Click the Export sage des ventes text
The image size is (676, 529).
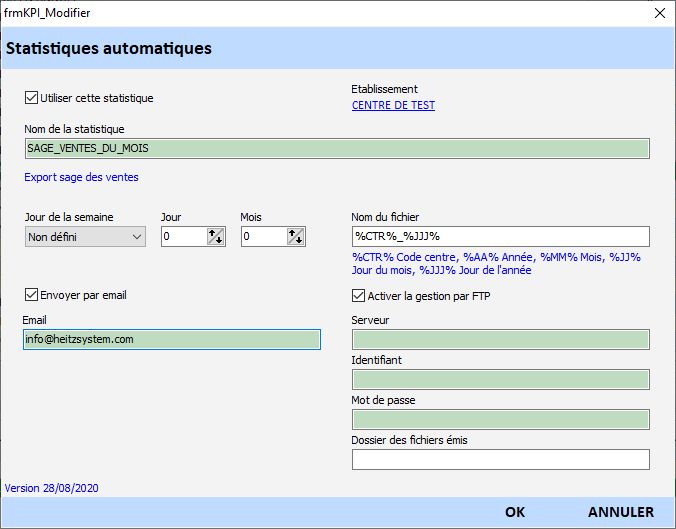81,177
